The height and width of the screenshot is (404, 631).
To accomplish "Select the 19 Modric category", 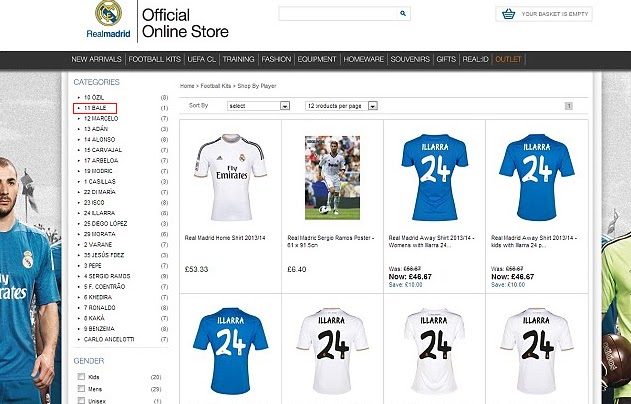I will [98, 171].
